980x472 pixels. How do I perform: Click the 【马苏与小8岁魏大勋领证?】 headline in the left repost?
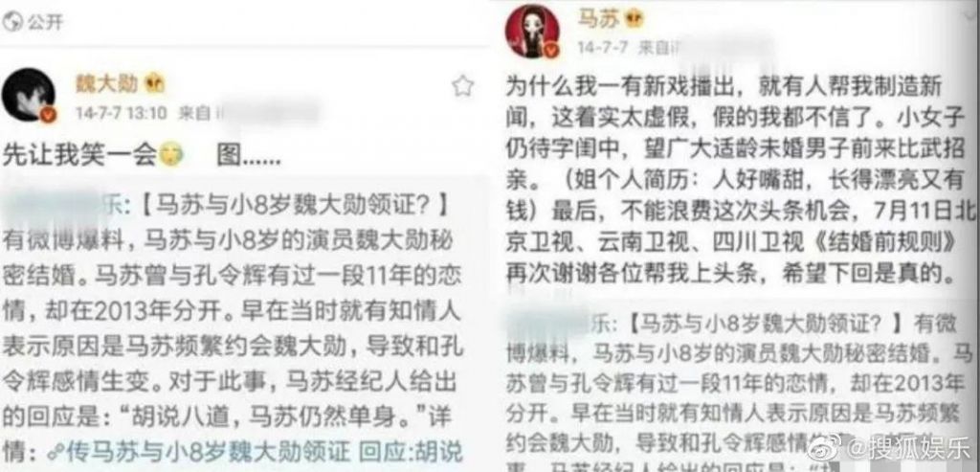point(292,207)
